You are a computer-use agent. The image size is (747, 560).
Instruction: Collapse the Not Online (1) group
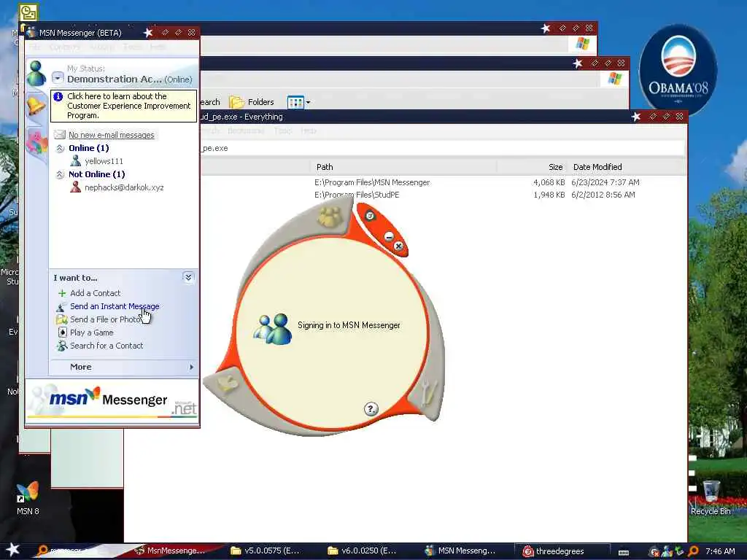(x=60, y=174)
